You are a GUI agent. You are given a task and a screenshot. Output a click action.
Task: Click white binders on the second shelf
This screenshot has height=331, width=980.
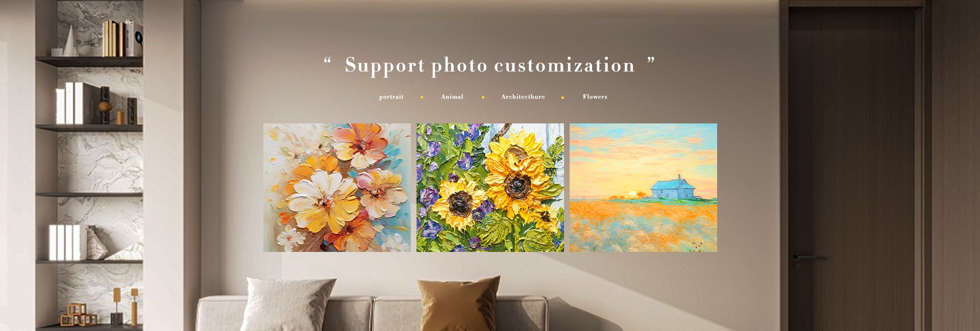coord(70,103)
